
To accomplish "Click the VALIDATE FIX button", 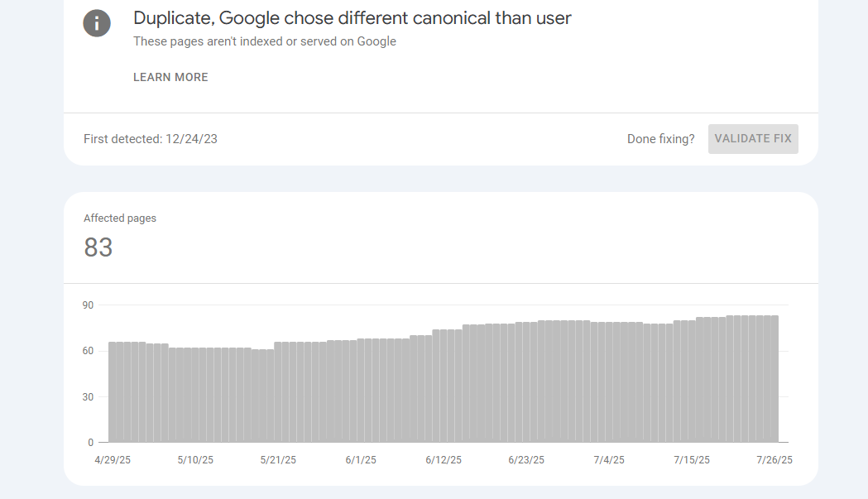I will pyautogui.click(x=753, y=139).
